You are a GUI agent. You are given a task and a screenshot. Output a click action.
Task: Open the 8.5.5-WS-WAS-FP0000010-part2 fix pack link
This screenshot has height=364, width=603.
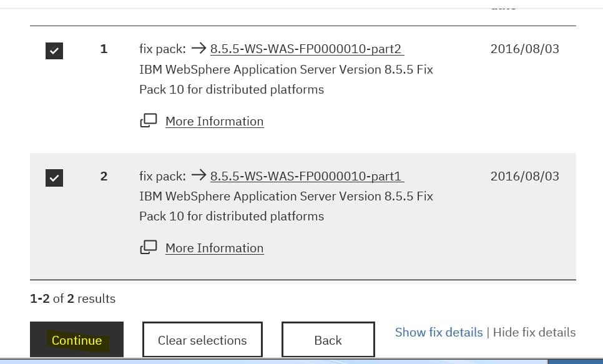[x=307, y=49]
